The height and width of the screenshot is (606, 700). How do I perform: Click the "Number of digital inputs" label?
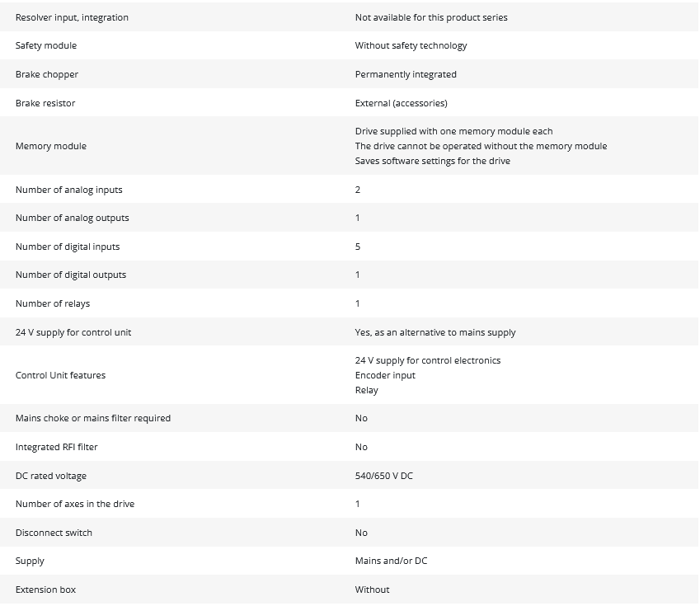point(68,247)
